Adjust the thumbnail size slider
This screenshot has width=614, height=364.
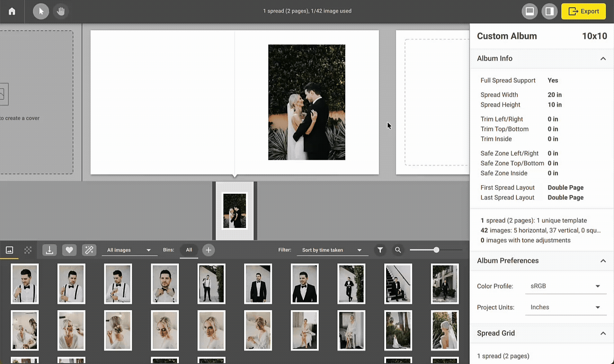(x=436, y=250)
